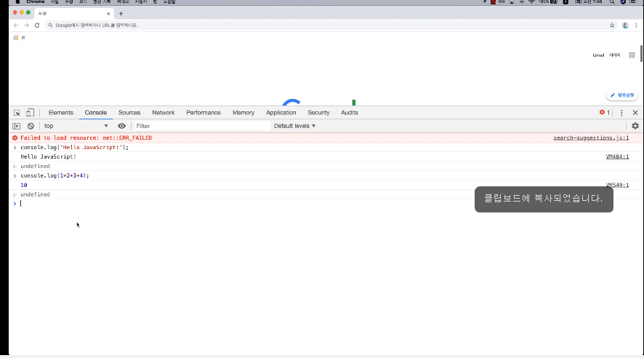The image size is (644, 358).
Task: Create live expression with eye icon
Action: click(121, 126)
